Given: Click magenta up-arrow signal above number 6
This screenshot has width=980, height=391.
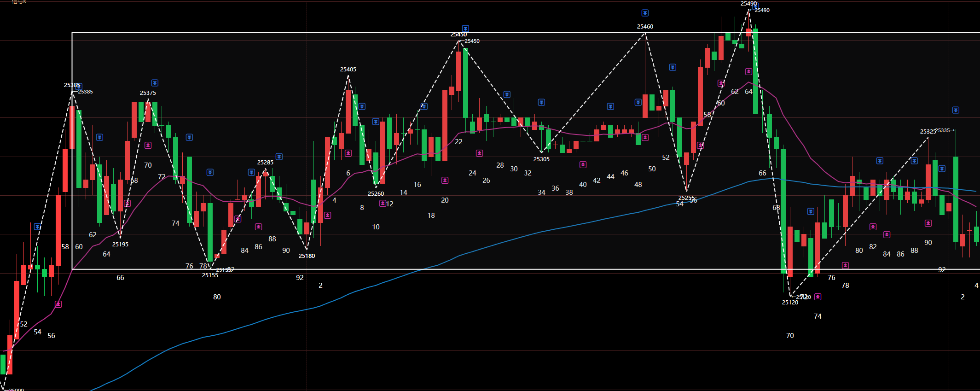Looking at the screenshot, I should click(x=348, y=153).
